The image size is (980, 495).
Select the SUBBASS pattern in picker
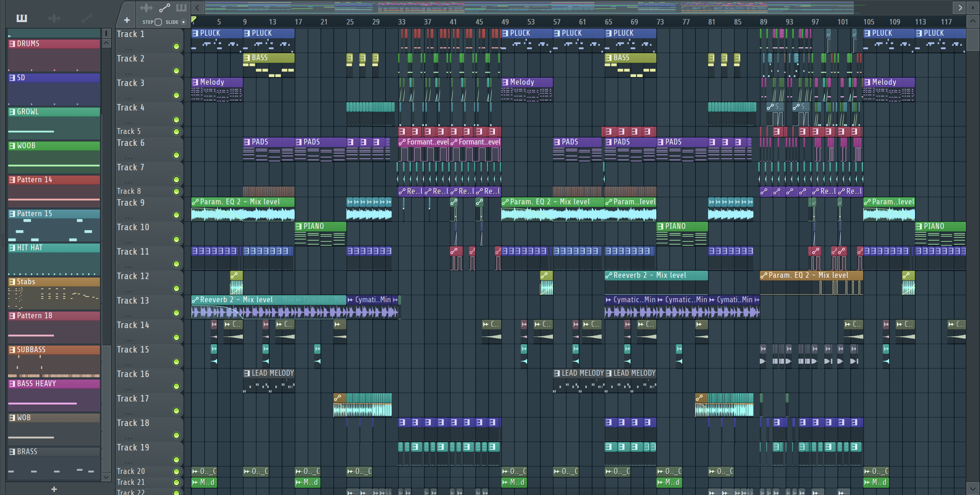coord(54,361)
